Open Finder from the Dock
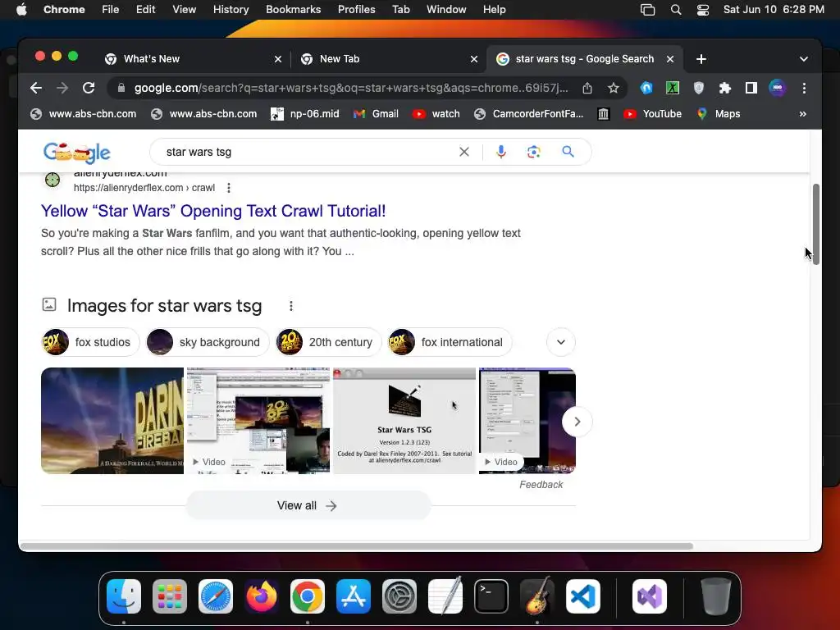Screen dimensions: 840x630 124,596
